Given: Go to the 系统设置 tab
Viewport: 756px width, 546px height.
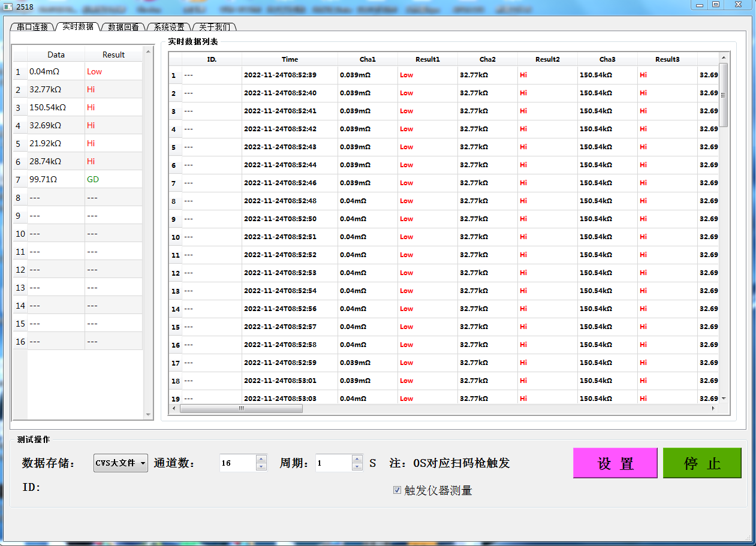Looking at the screenshot, I should click(x=168, y=27).
